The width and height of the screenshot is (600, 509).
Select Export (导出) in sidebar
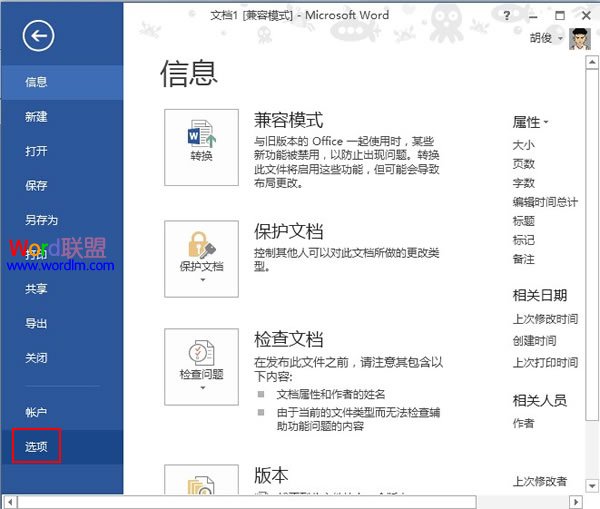click(36, 323)
